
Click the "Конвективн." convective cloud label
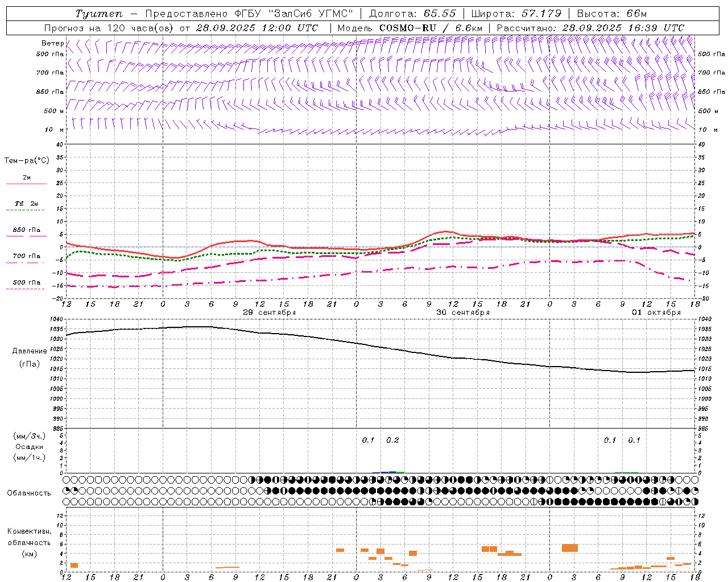[30, 531]
